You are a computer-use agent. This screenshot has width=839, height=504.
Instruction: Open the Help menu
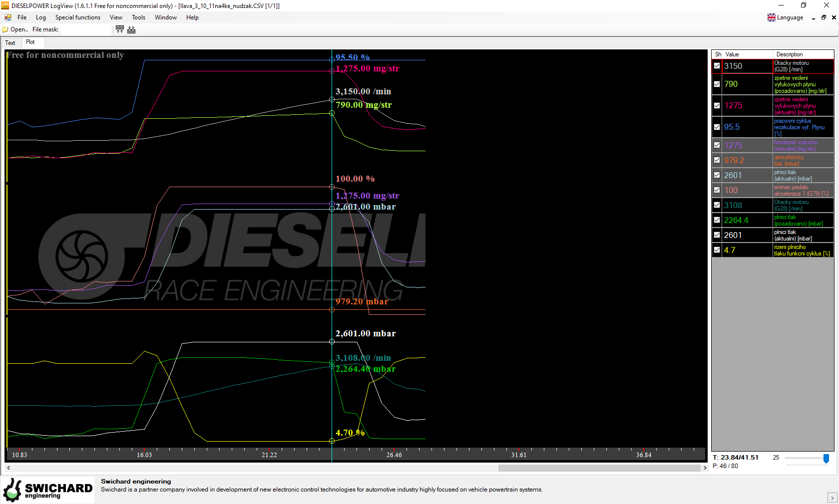click(x=192, y=17)
